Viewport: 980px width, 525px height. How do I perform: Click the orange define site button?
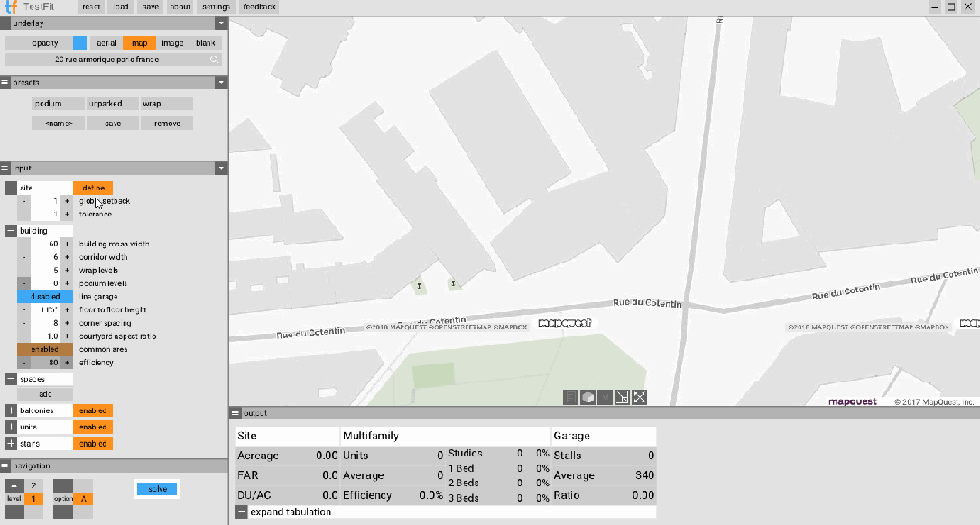[x=93, y=188]
